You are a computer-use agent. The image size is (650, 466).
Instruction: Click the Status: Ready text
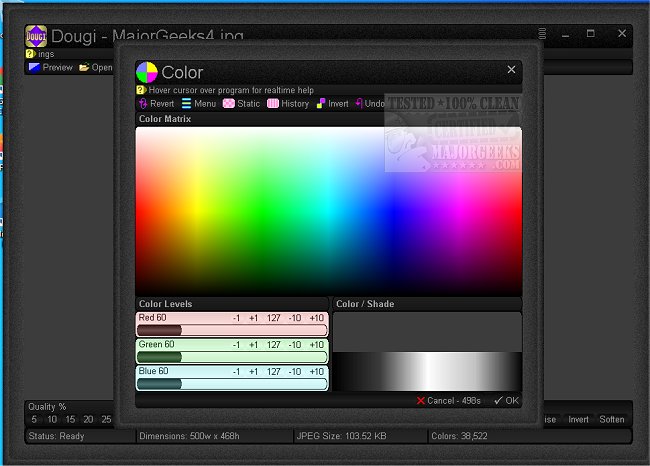56,436
